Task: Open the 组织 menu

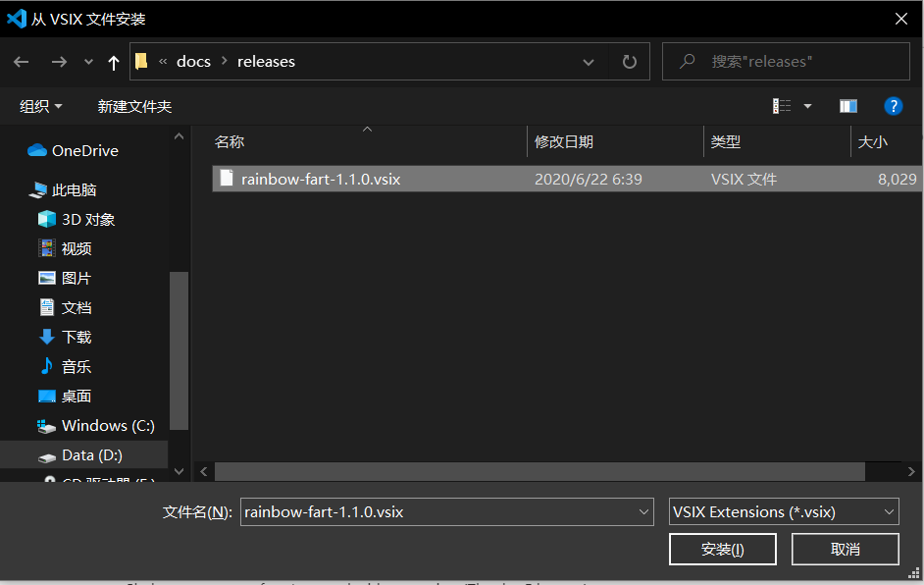Action: coord(40,106)
